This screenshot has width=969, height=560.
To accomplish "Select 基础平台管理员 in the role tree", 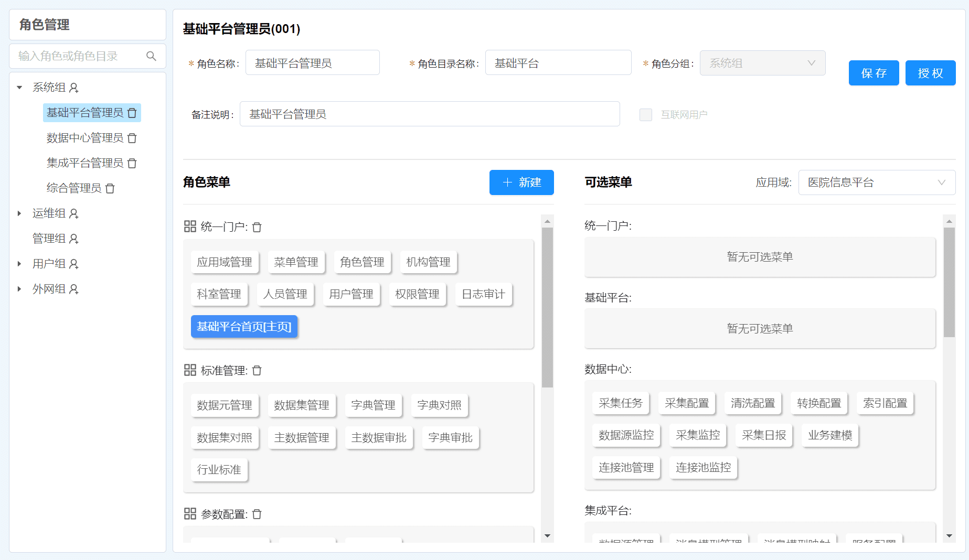I will (x=85, y=113).
